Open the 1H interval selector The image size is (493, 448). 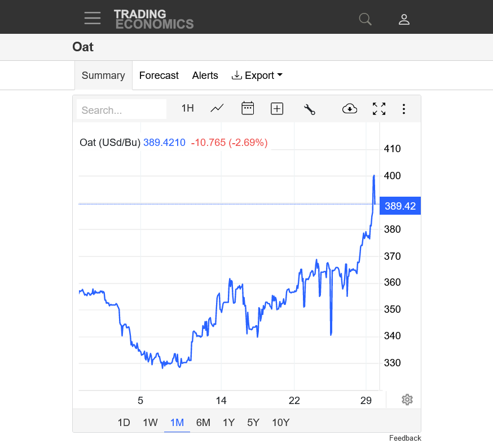188,108
